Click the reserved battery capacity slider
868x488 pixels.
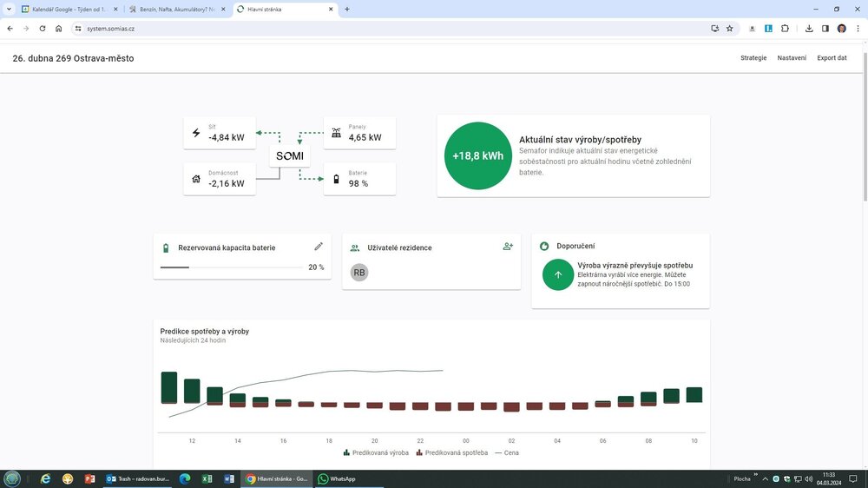click(x=232, y=267)
